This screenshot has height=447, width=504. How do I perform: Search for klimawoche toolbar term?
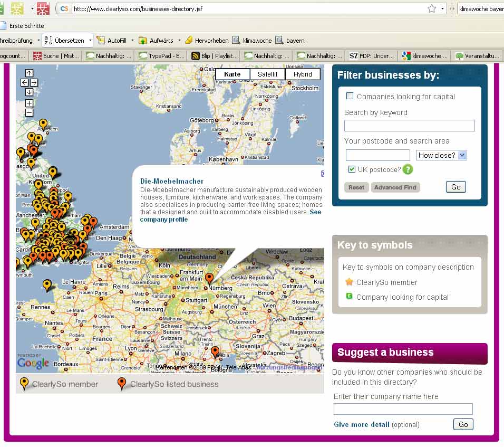coord(252,41)
